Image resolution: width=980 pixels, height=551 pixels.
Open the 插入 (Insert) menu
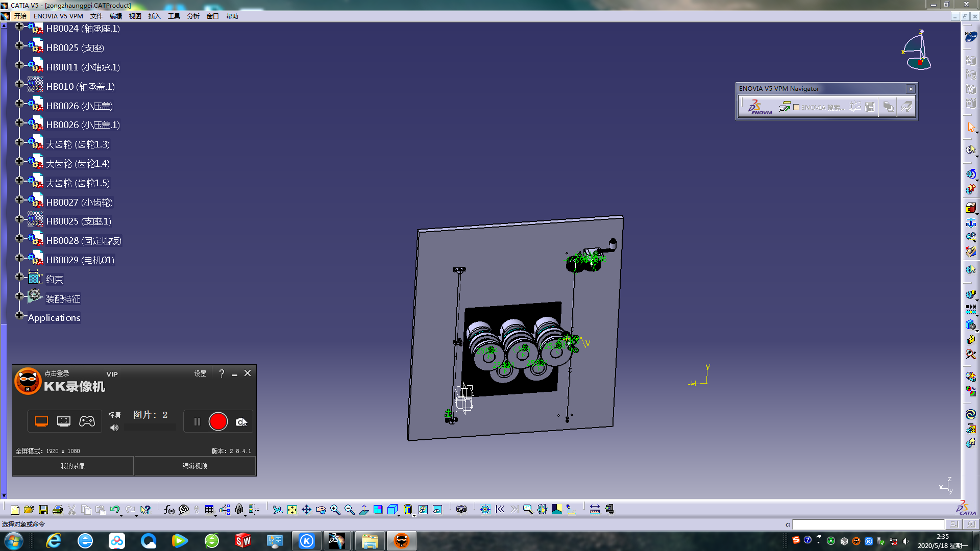pos(154,16)
